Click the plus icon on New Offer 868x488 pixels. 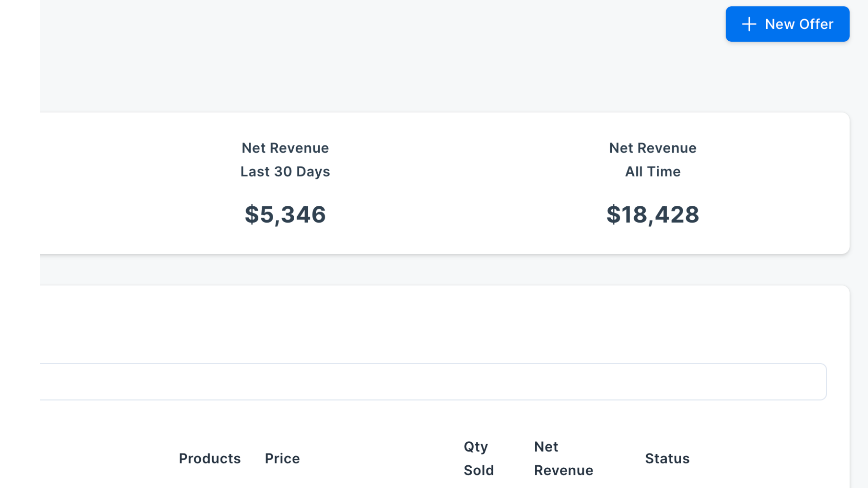(749, 24)
